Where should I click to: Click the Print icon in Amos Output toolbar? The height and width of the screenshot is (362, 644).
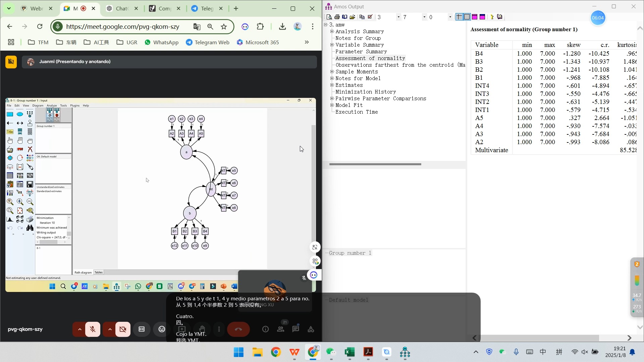point(337,17)
